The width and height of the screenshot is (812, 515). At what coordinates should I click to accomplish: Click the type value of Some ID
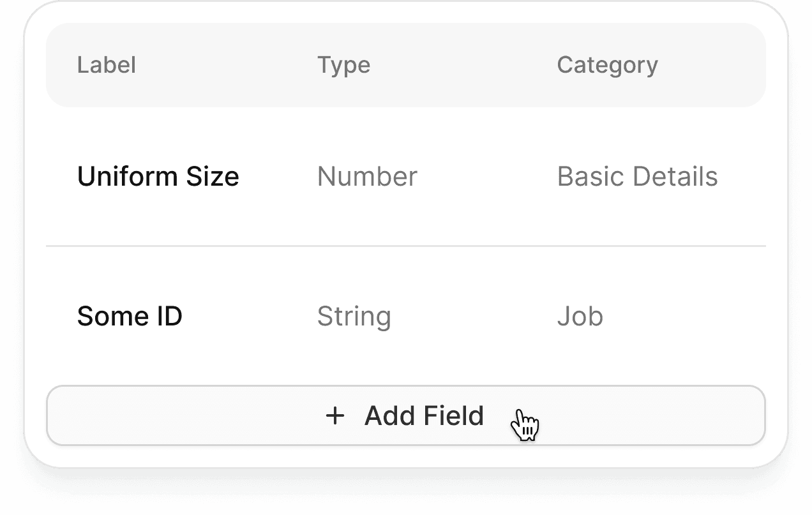(354, 317)
